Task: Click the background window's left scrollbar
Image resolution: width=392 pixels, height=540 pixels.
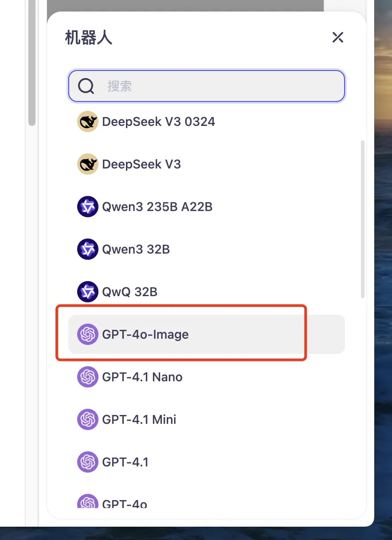Action: pyautogui.click(x=32, y=62)
